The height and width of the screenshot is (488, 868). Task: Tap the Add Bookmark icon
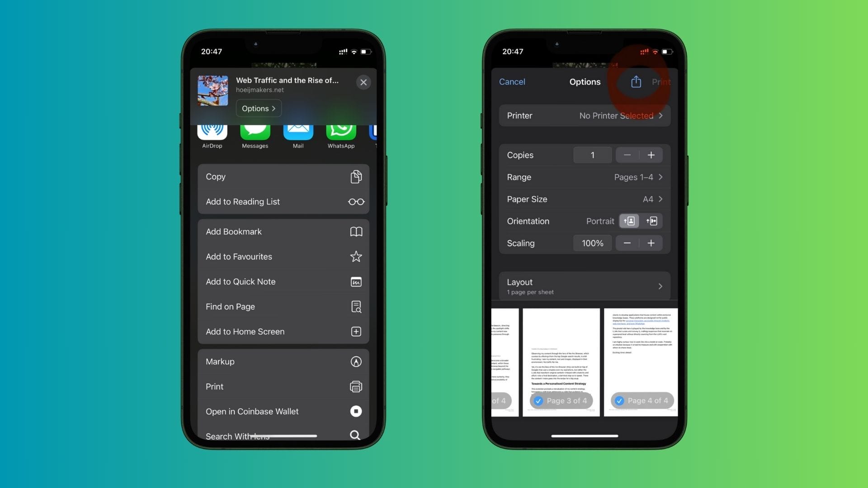pyautogui.click(x=356, y=232)
